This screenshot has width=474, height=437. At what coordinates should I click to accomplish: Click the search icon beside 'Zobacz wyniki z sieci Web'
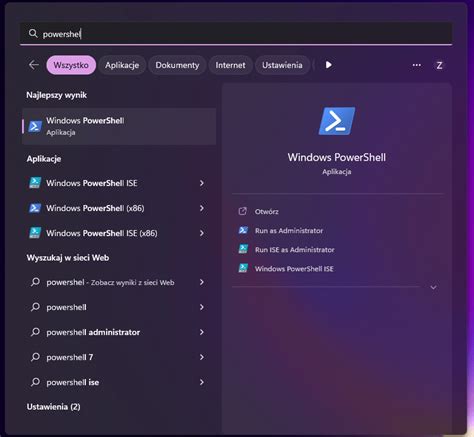pyautogui.click(x=35, y=282)
